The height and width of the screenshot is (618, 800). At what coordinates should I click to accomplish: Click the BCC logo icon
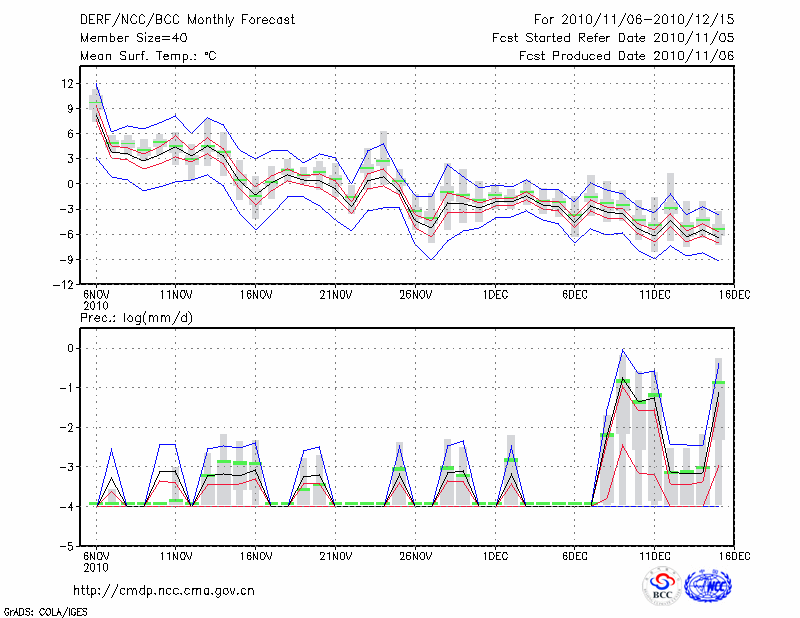coord(662,587)
